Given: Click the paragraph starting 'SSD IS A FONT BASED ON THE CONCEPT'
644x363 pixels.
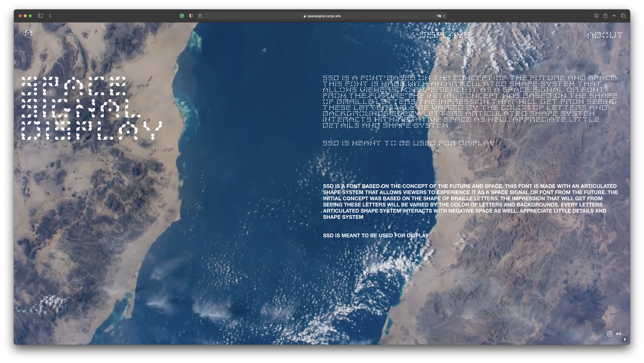Looking at the screenshot, I should [x=470, y=201].
